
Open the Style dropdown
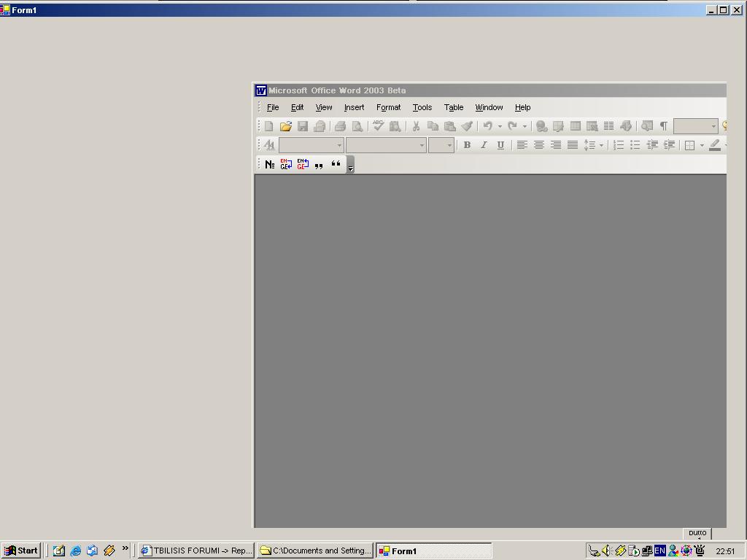click(x=339, y=145)
